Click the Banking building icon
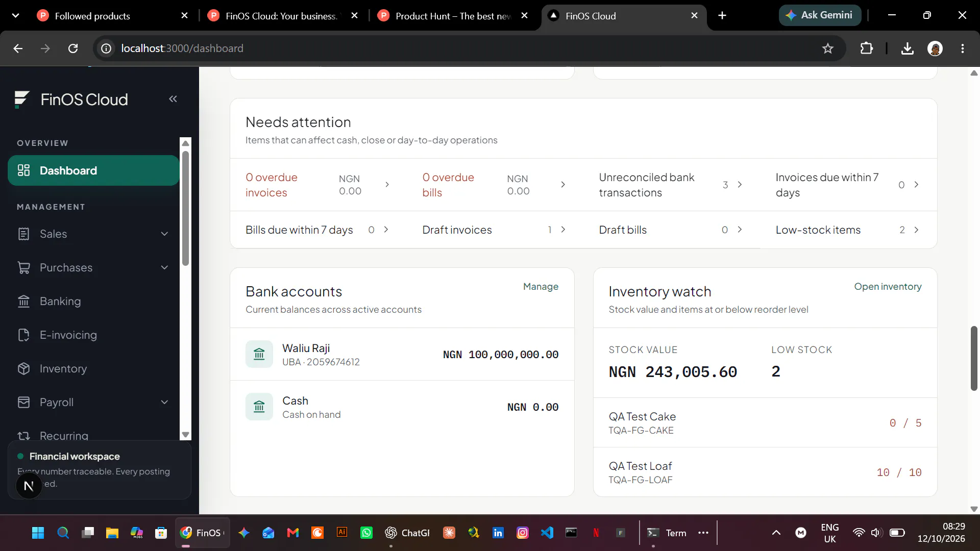 [x=23, y=301]
